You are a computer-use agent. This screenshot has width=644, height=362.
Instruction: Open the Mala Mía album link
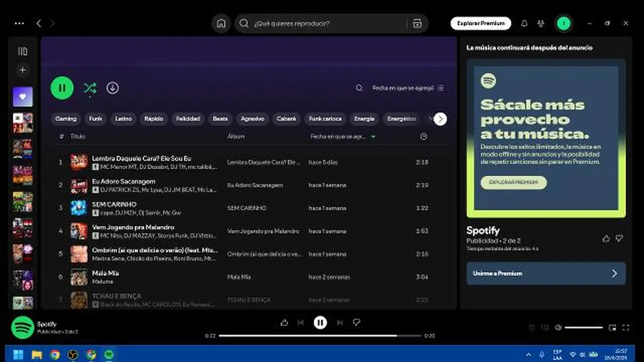(239, 277)
